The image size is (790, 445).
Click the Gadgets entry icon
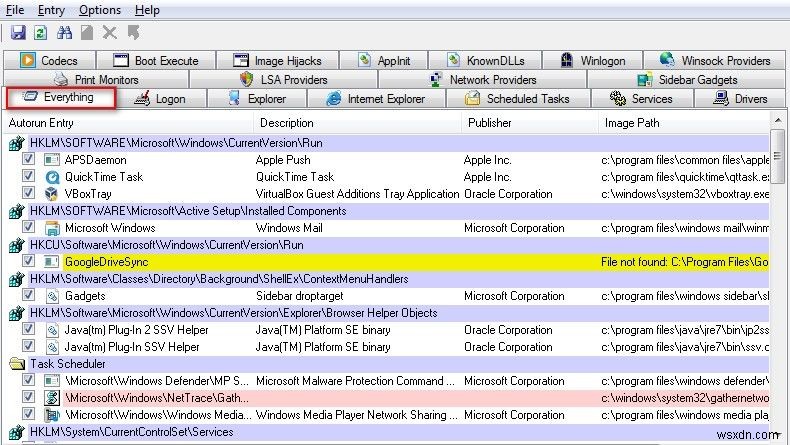[x=52, y=296]
